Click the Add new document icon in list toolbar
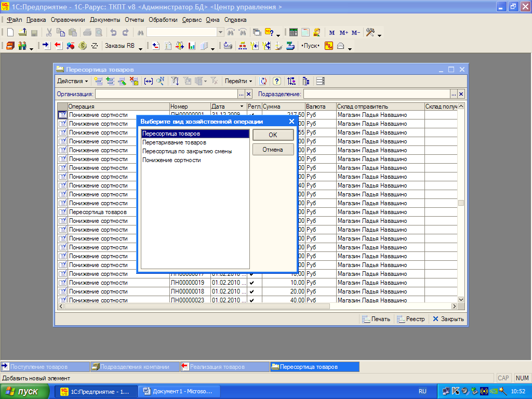The height and width of the screenshot is (399, 532). pos(98,81)
